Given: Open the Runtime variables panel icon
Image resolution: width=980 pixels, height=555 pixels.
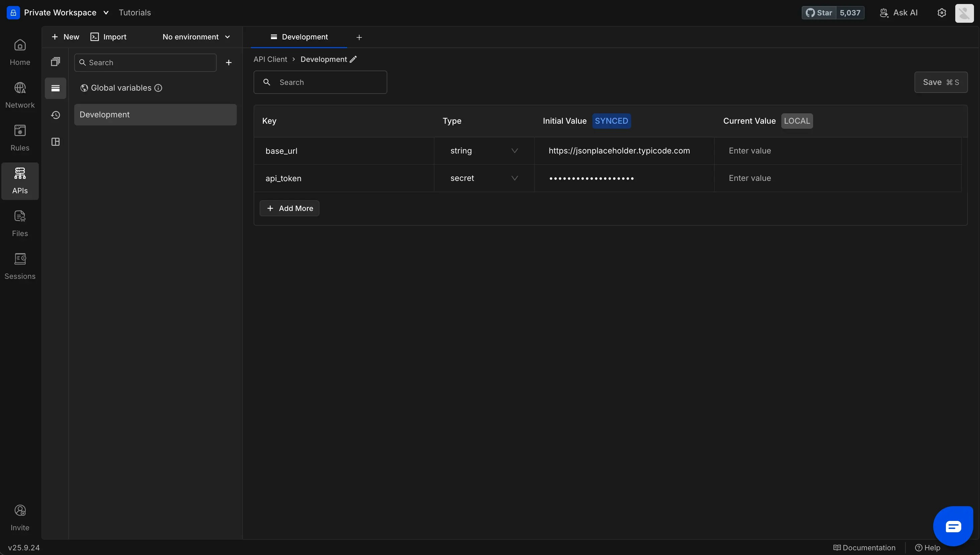Looking at the screenshot, I should 55,142.
